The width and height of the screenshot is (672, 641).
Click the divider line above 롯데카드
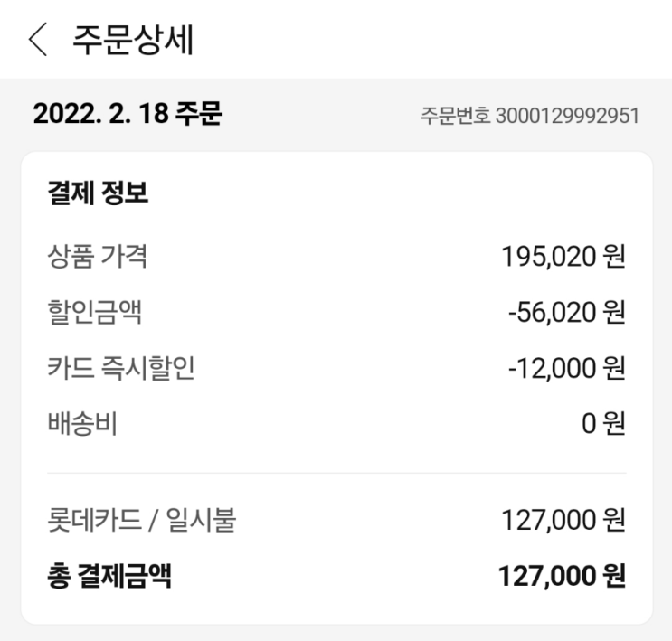[x=336, y=473]
